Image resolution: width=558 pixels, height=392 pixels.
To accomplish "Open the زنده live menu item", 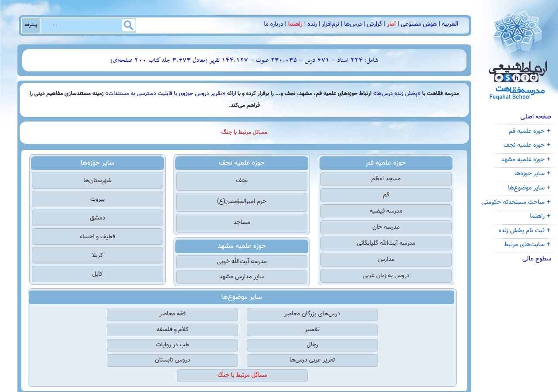I will tap(312, 24).
